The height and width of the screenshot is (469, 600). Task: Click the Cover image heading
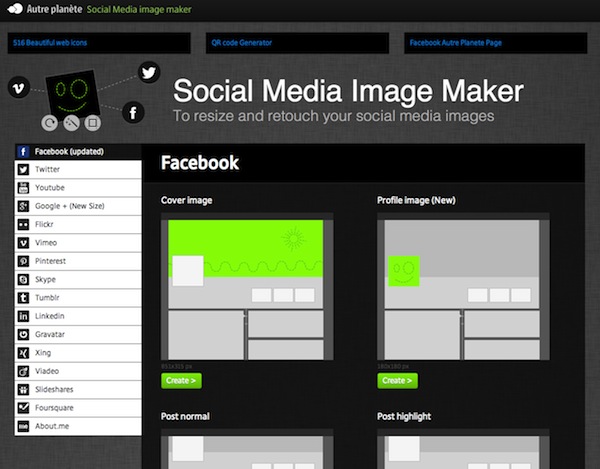click(x=187, y=200)
